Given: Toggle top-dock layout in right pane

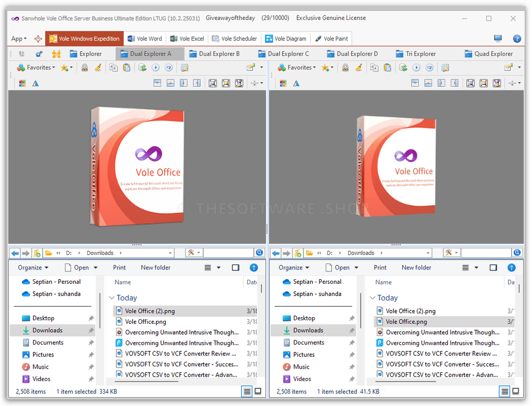Looking at the screenshot, I should point(415,83).
